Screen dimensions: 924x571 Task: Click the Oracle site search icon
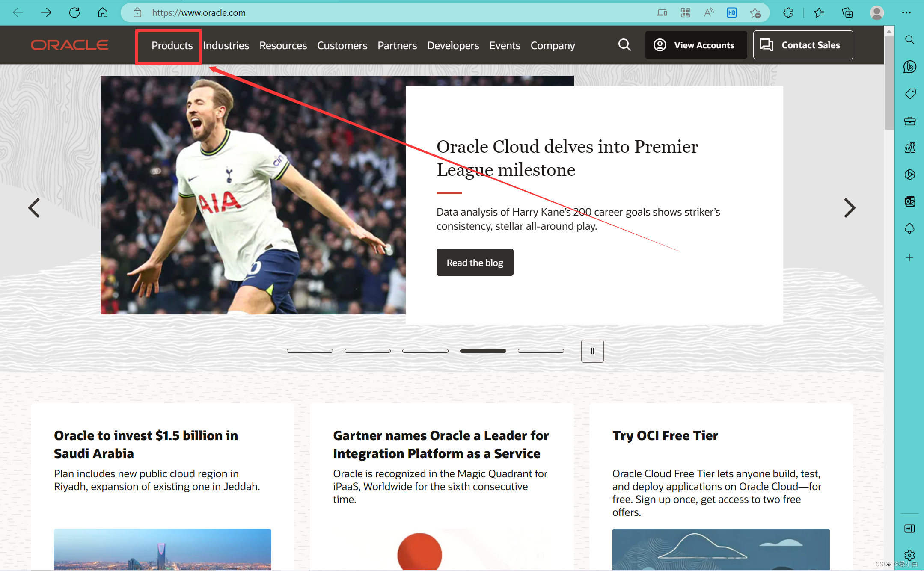[624, 45]
